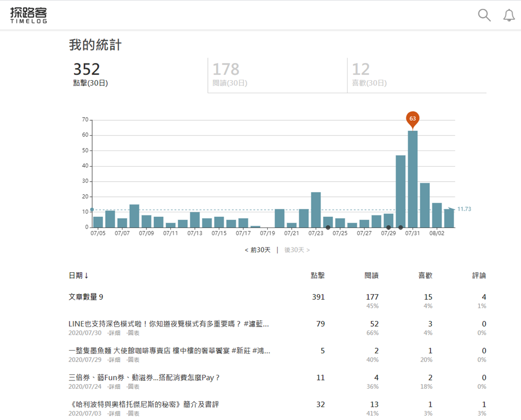Click the 喜歡 column header
This screenshot has width=521, height=420.
click(x=425, y=275)
